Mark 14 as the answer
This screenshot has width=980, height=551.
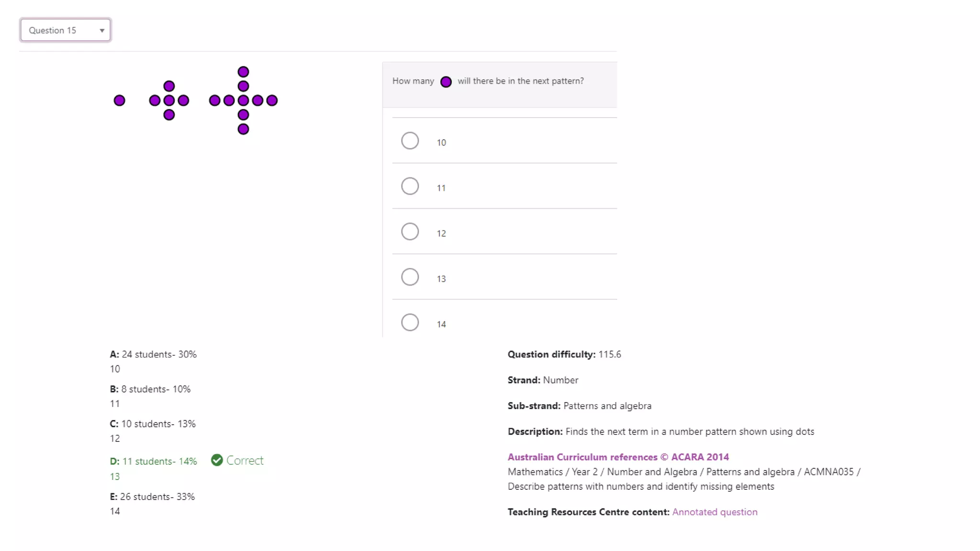coord(410,323)
